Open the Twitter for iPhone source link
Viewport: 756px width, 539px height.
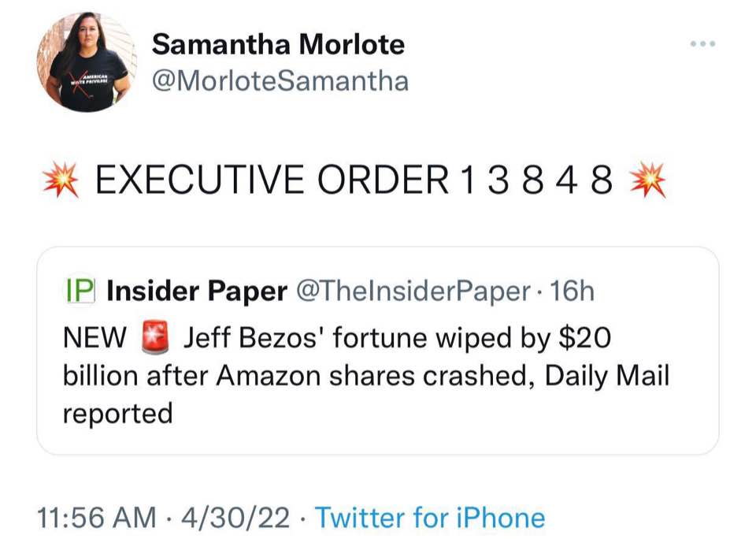(x=430, y=518)
